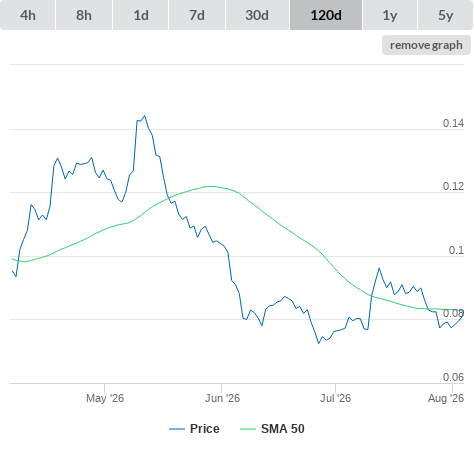Select the 7d time range tab
The image size is (474, 455).
click(197, 15)
